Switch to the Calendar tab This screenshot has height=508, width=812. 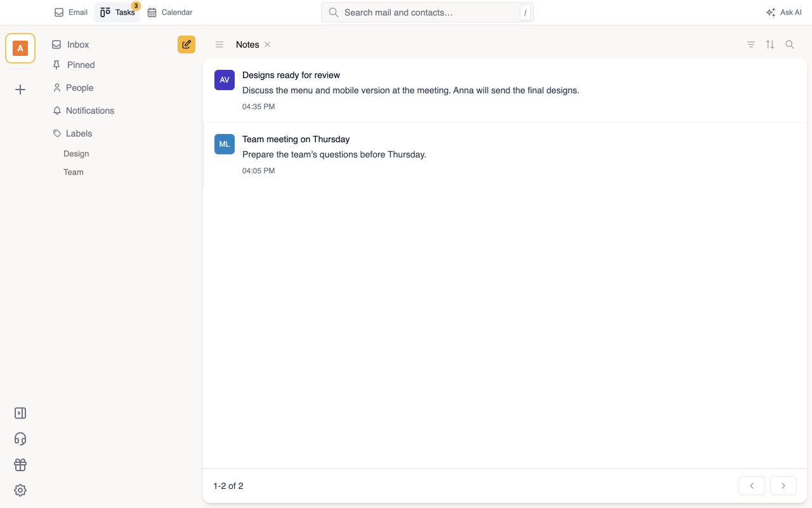coord(170,12)
